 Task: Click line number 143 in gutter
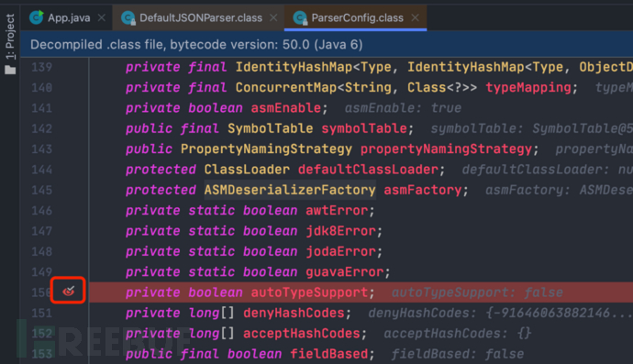41,149
